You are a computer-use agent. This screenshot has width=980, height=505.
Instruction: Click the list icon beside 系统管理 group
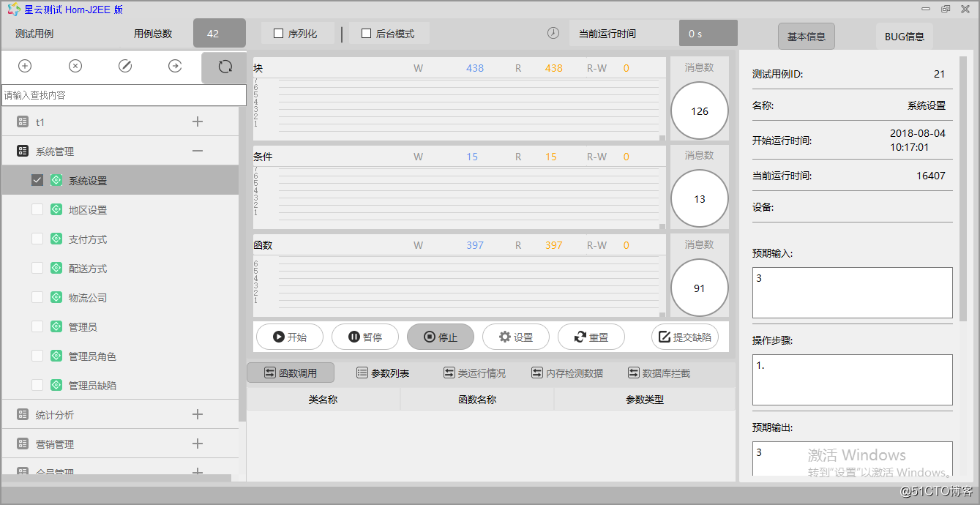[x=23, y=151]
